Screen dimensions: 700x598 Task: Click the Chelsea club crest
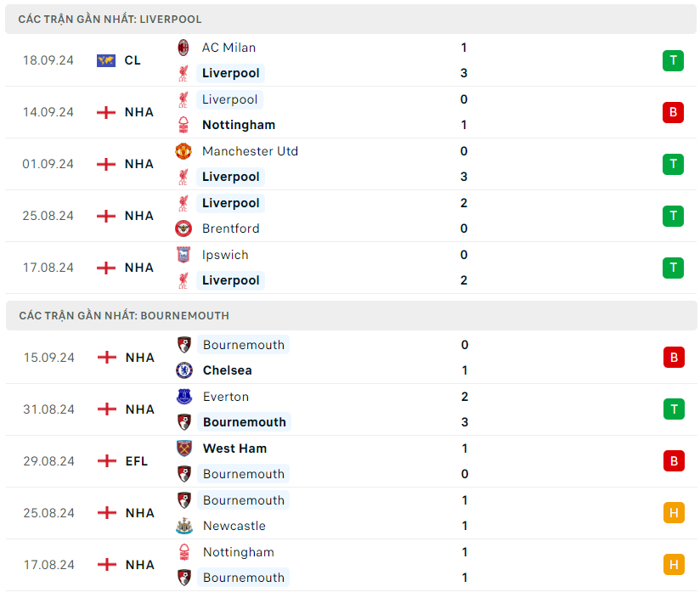(184, 370)
